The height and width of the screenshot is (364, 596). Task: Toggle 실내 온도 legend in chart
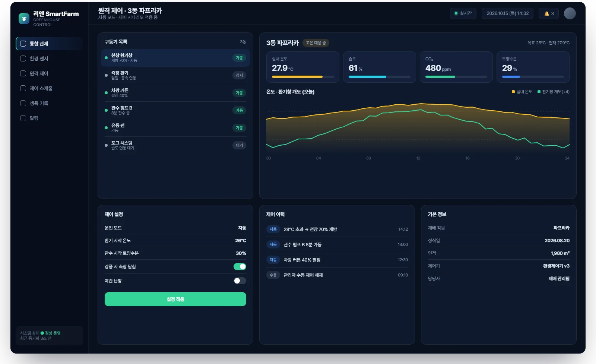(x=522, y=92)
